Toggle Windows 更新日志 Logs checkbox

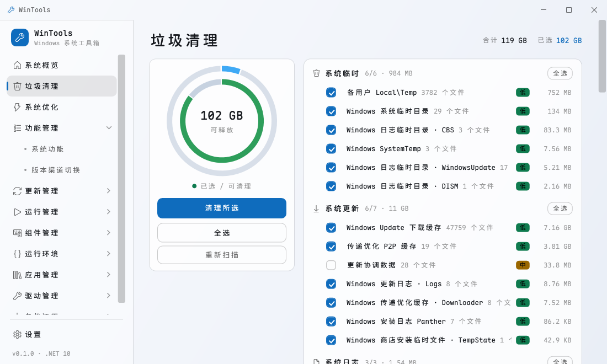(331, 284)
